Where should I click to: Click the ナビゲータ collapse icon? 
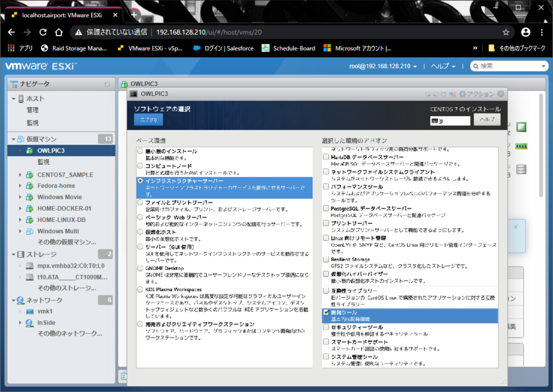[x=107, y=84]
